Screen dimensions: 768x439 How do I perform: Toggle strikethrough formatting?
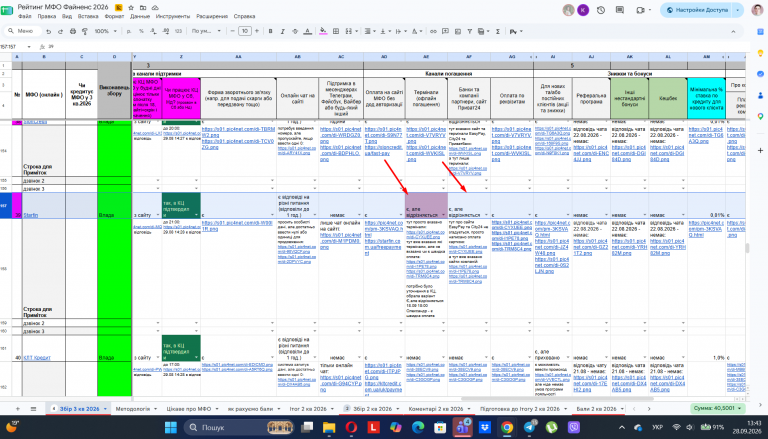pos(295,31)
